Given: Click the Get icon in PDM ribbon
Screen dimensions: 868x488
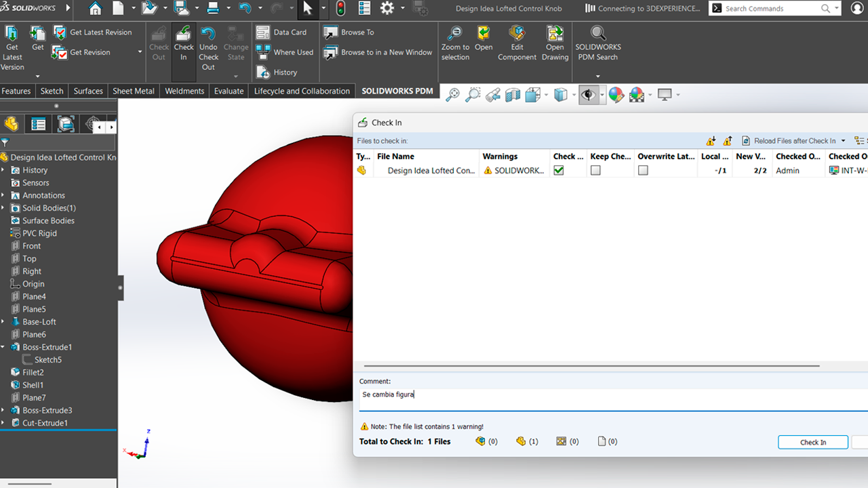Looking at the screenshot, I should [x=38, y=39].
